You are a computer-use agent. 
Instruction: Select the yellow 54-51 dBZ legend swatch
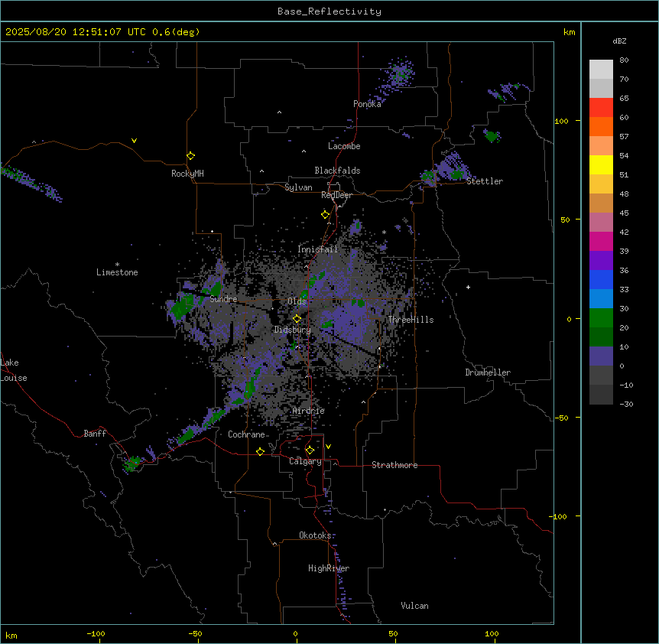click(601, 164)
